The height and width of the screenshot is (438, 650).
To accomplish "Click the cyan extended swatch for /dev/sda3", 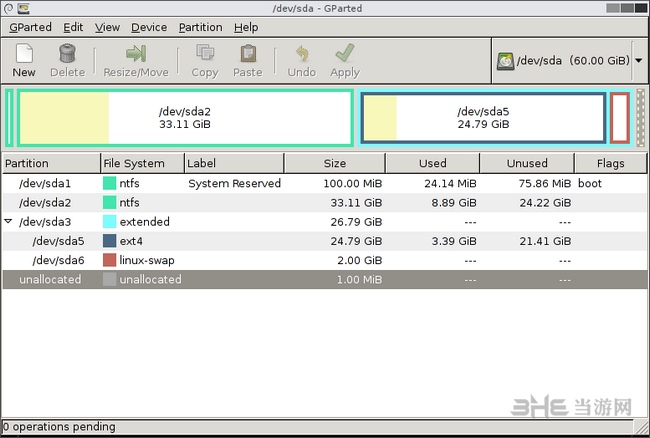I will [109, 222].
